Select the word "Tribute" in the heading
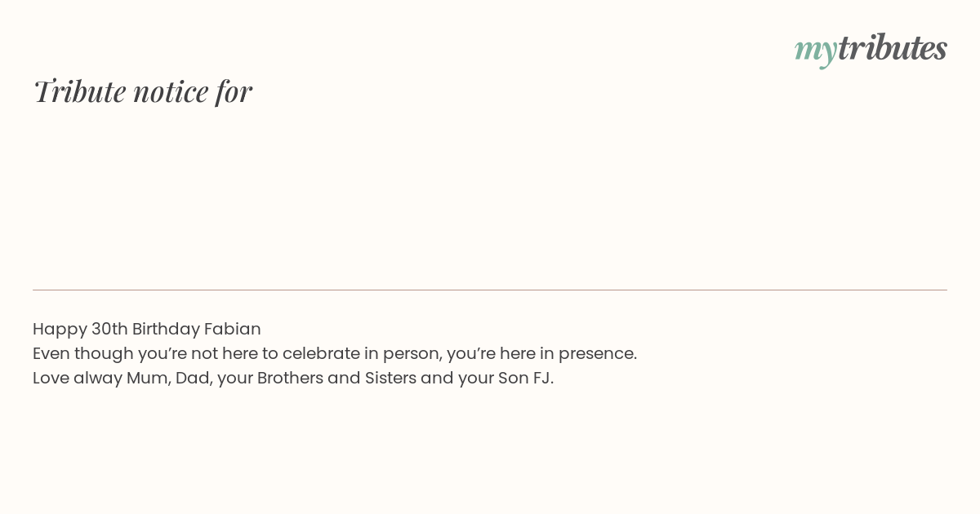The image size is (980, 514). click(80, 91)
